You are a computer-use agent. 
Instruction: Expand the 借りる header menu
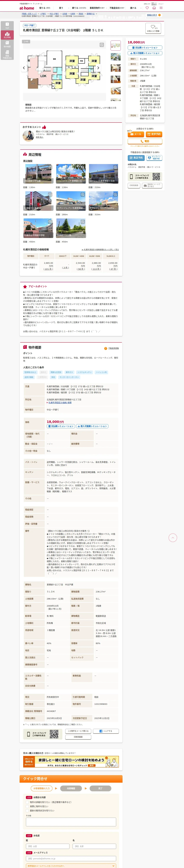coord(45,8)
